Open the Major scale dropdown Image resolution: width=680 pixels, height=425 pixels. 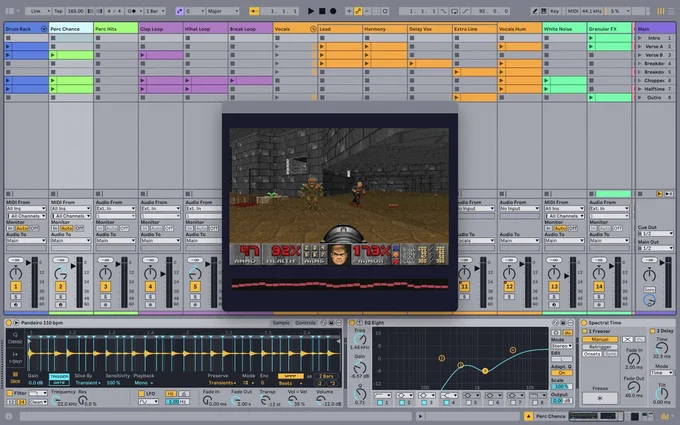[x=223, y=11]
